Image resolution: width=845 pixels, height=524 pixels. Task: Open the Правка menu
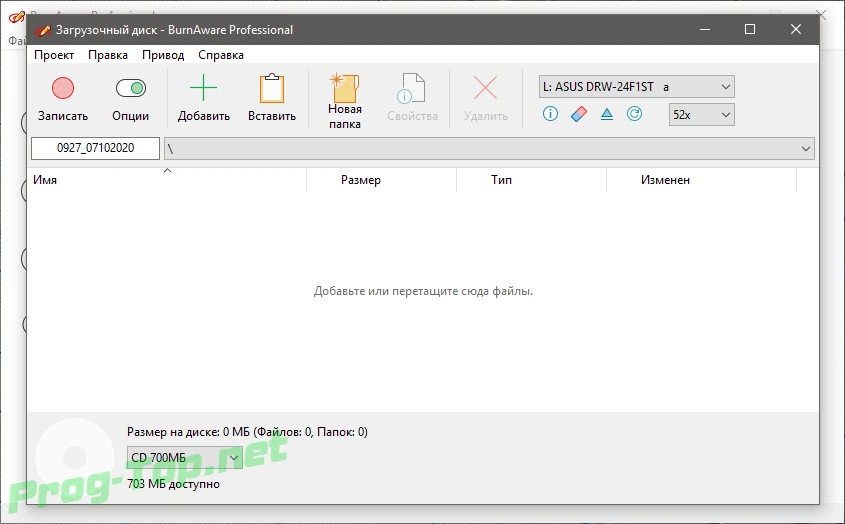coord(108,55)
